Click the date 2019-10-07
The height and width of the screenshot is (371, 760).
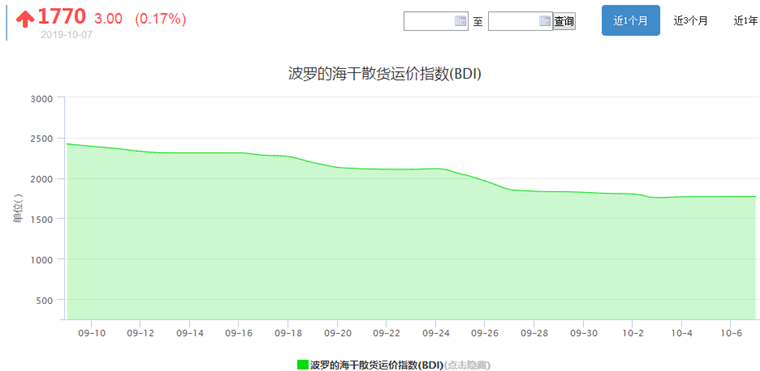coord(66,35)
